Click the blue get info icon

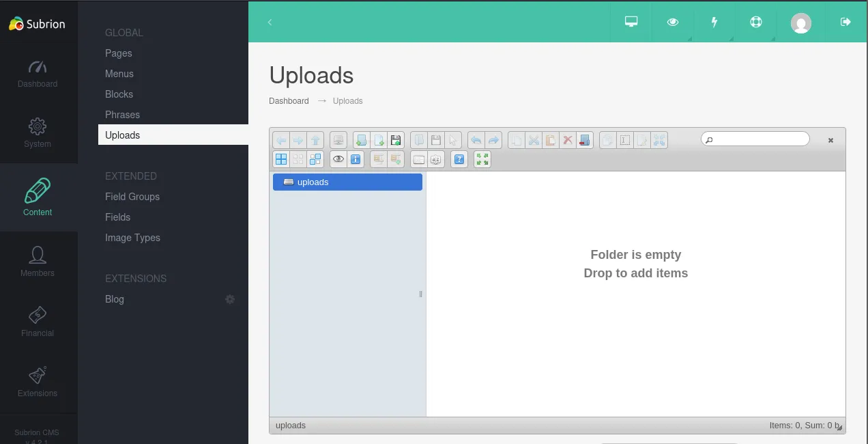pos(356,159)
